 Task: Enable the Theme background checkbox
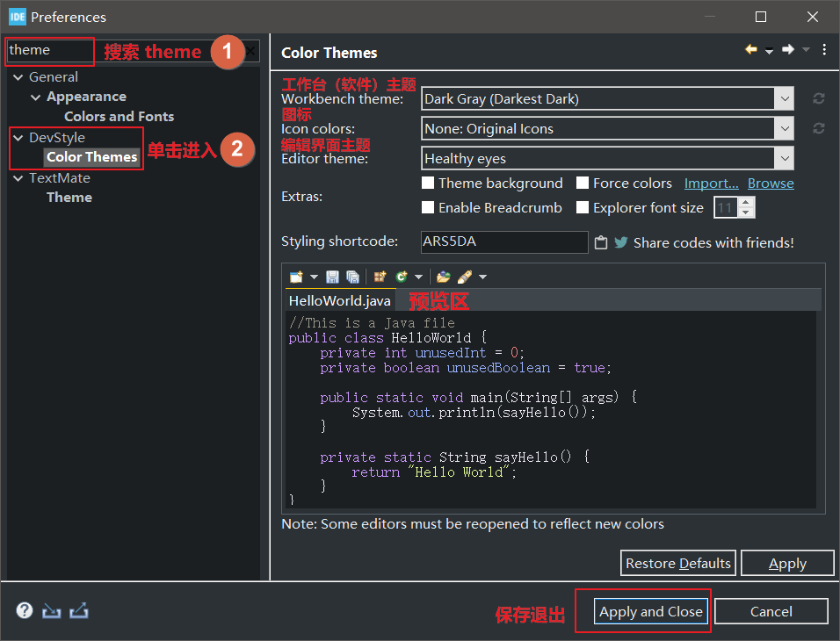[428, 184]
